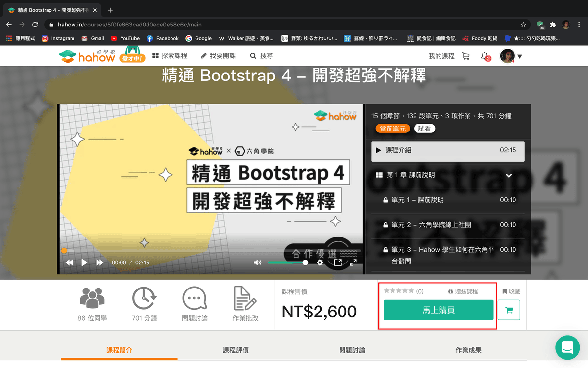
Task: Mute the video player volume
Action: click(x=257, y=263)
